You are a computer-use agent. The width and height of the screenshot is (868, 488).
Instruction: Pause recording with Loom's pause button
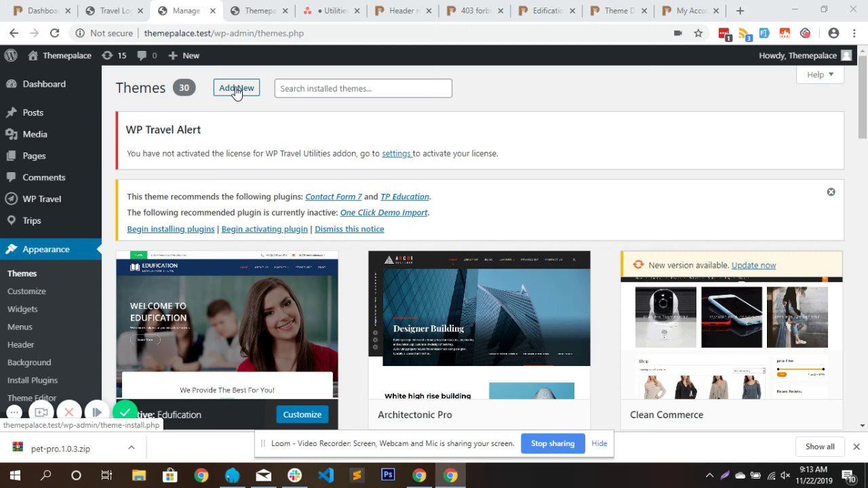click(96, 412)
